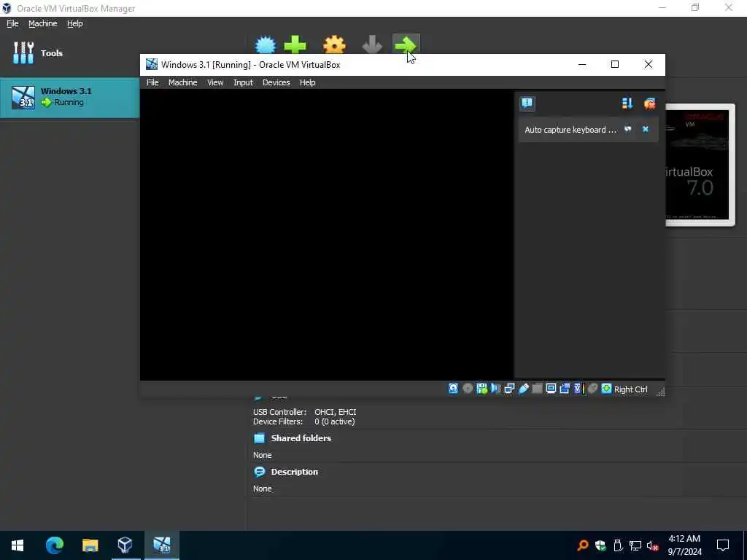Click the virtualization features V indicator

[x=578, y=389]
